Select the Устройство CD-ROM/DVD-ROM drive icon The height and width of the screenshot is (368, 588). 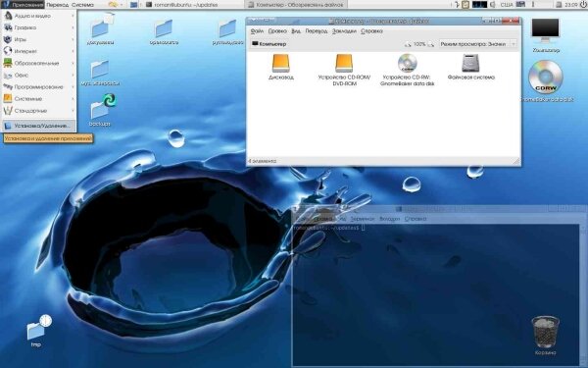[344, 63]
